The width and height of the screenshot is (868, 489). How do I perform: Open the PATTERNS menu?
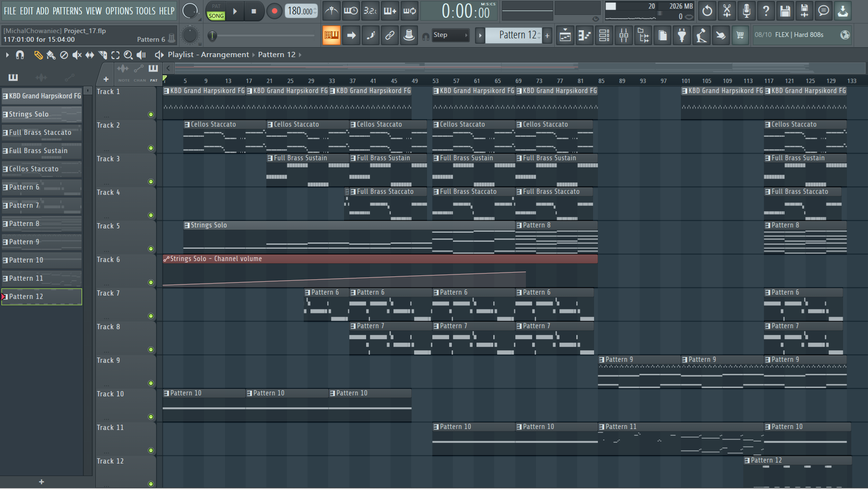(67, 11)
